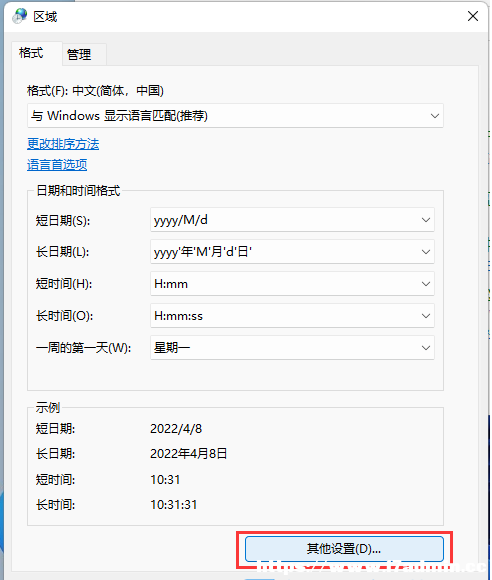Open the 一周的第一天 星期一 dropdown
Screen dimensions: 492x580
(x=292, y=347)
